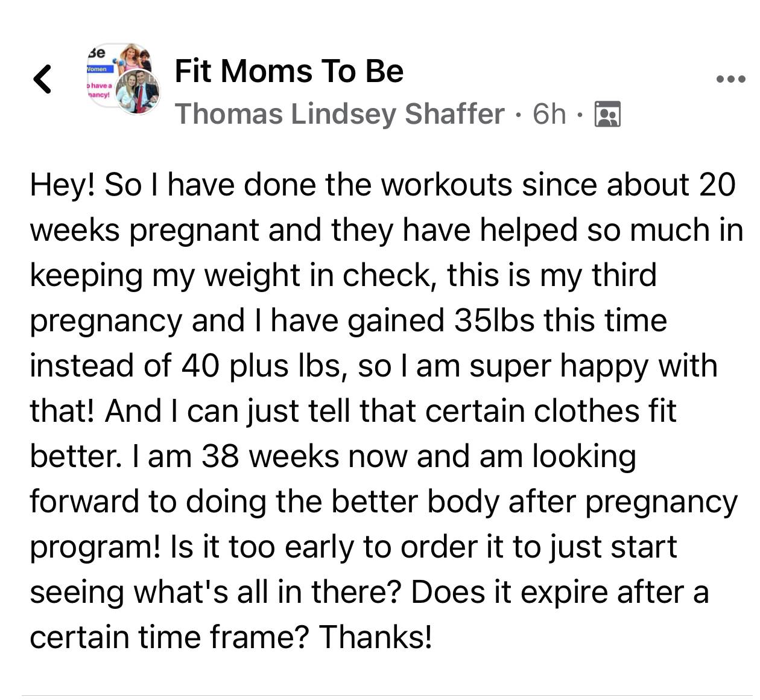The image size is (760, 700).
Task: Click the 6h post timestamp
Action: [549, 114]
